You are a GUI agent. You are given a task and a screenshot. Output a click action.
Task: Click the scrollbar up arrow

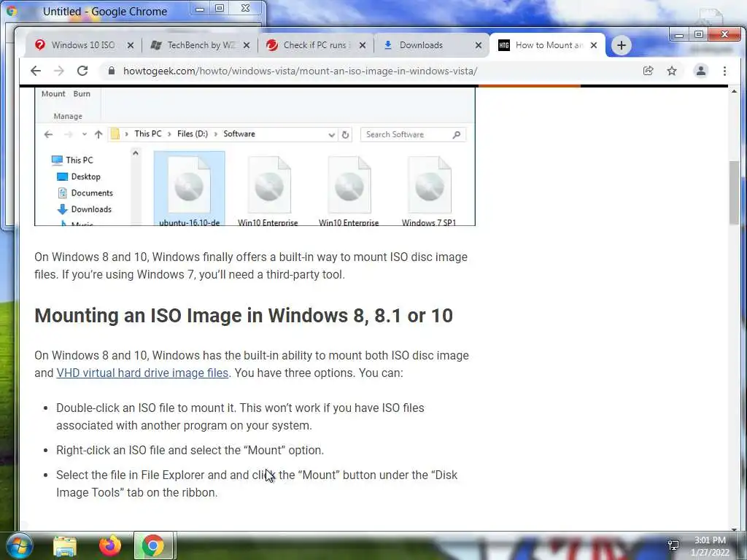(734, 91)
